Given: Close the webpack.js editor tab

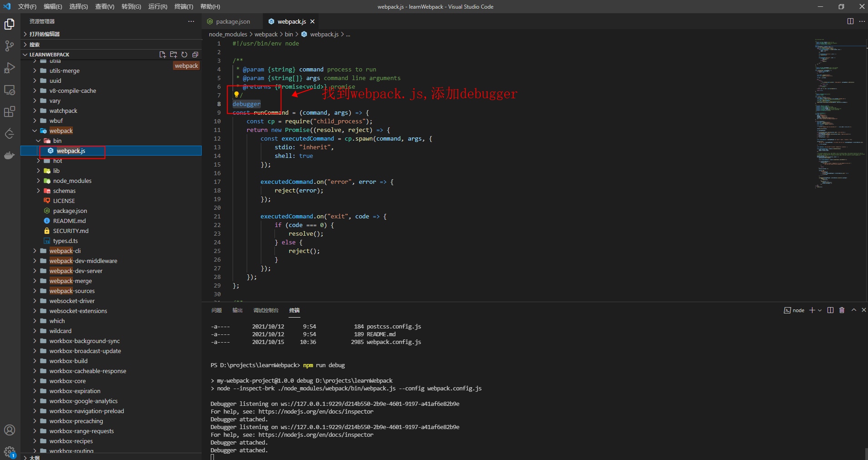Looking at the screenshot, I should click(312, 21).
